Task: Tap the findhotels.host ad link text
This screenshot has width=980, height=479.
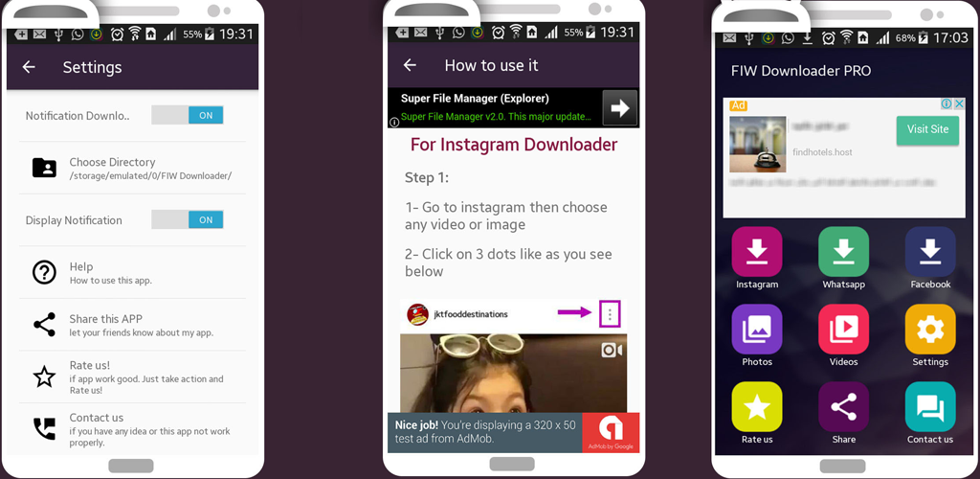Action: click(822, 152)
